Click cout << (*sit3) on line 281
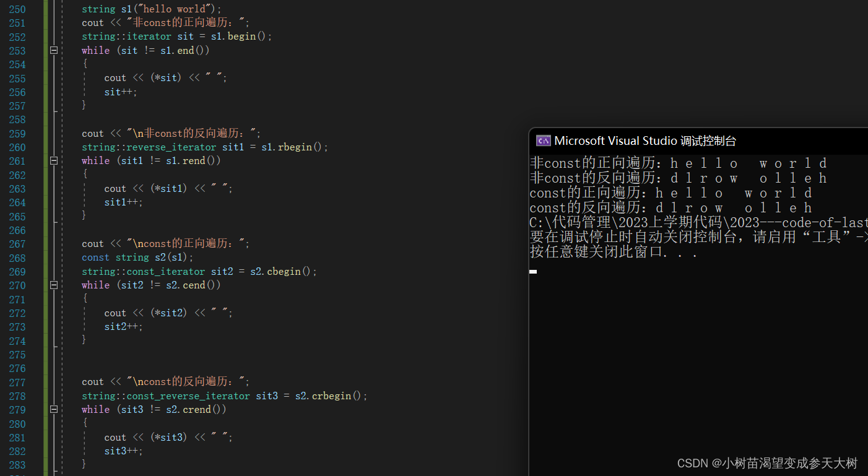The height and width of the screenshot is (476, 868). 146,437
